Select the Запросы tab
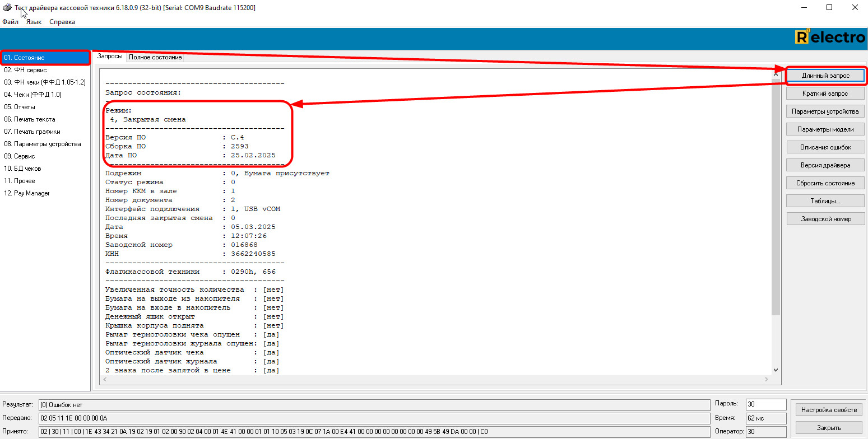 click(x=110, y=57)
